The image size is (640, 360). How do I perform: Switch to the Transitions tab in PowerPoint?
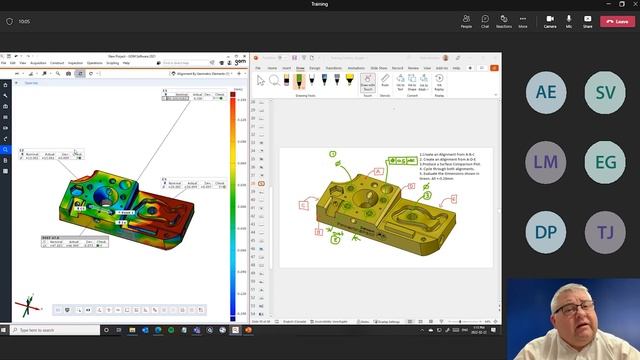[x=333, y=68]
